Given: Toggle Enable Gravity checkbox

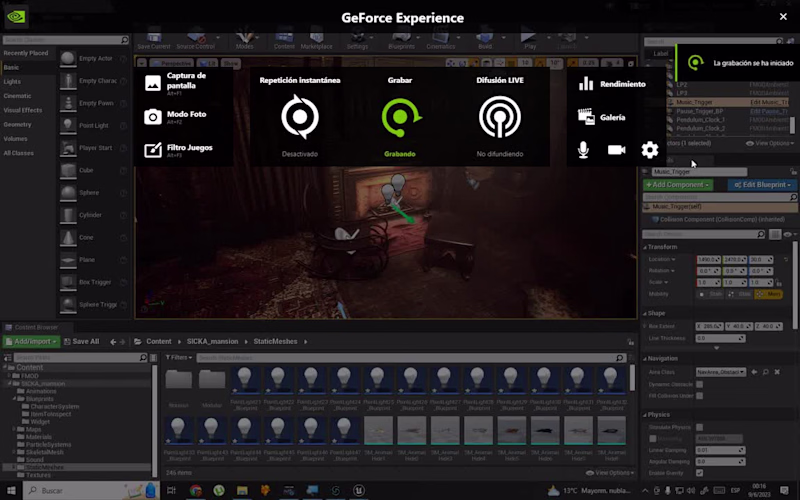Looking at the screenshot, I should pos(699,473).
